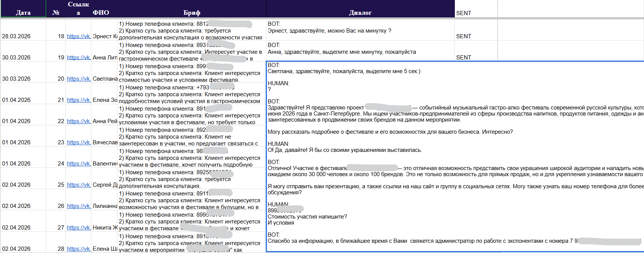Follow the vk link in row 22
The image size is (644, 253).
[79, 121]
